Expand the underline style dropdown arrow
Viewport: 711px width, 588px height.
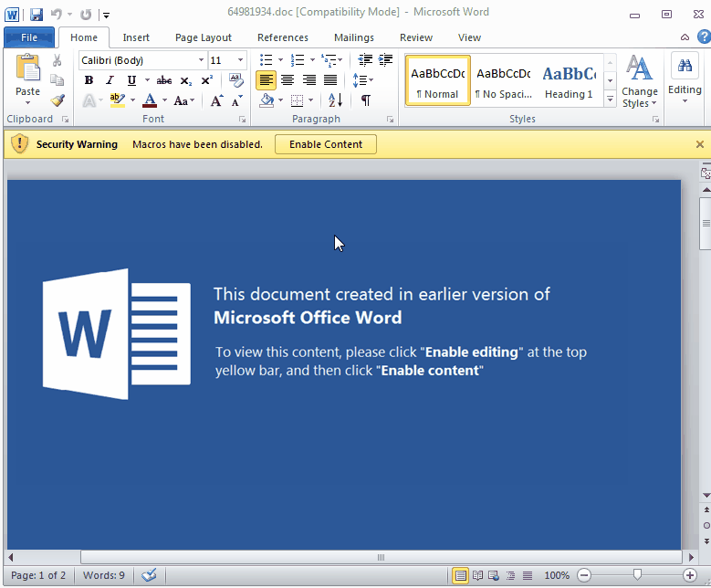(147, 80)
